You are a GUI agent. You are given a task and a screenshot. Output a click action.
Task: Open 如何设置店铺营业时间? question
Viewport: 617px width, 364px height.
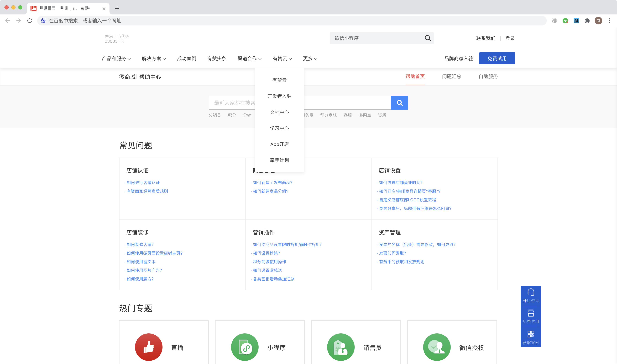[401, 183]
